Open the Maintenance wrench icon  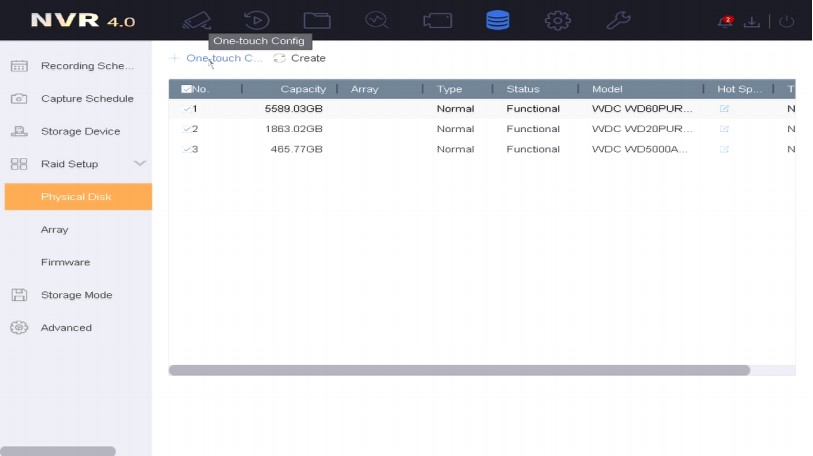click(x=619, y=21)
